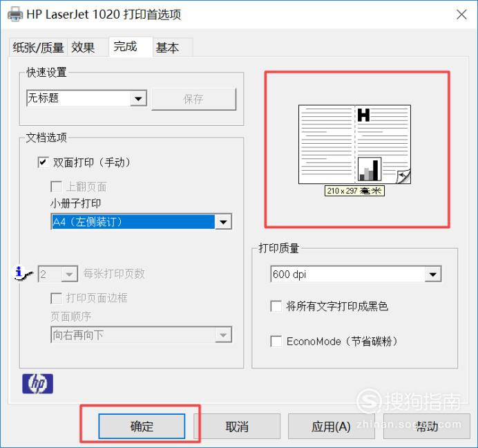Click the 210 x 297 毫米 size label

point(354,191)
